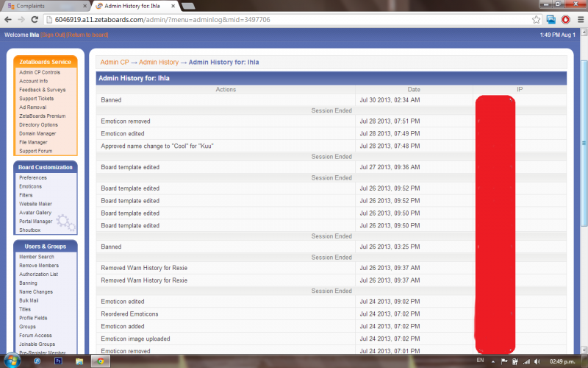Open Emoticons under Board Customization
Screen dimensions: 588x368
pos(32,186)
